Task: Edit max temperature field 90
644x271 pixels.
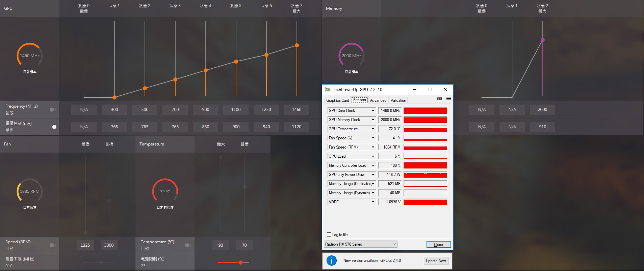Action: [221, 245]
